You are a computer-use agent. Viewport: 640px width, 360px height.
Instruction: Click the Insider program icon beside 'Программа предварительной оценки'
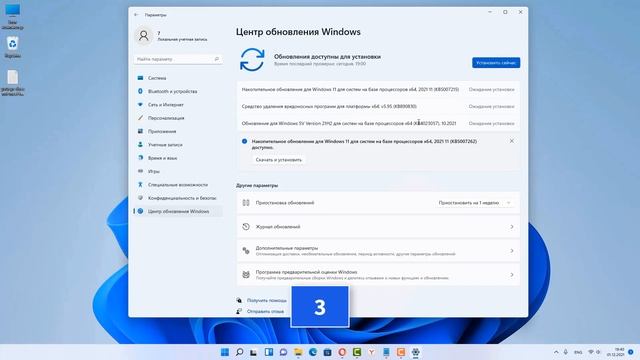pos(246,275)
